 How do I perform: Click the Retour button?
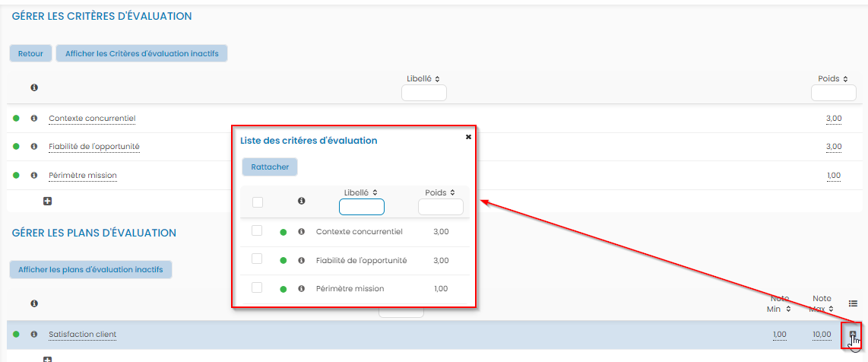point(30,54)
